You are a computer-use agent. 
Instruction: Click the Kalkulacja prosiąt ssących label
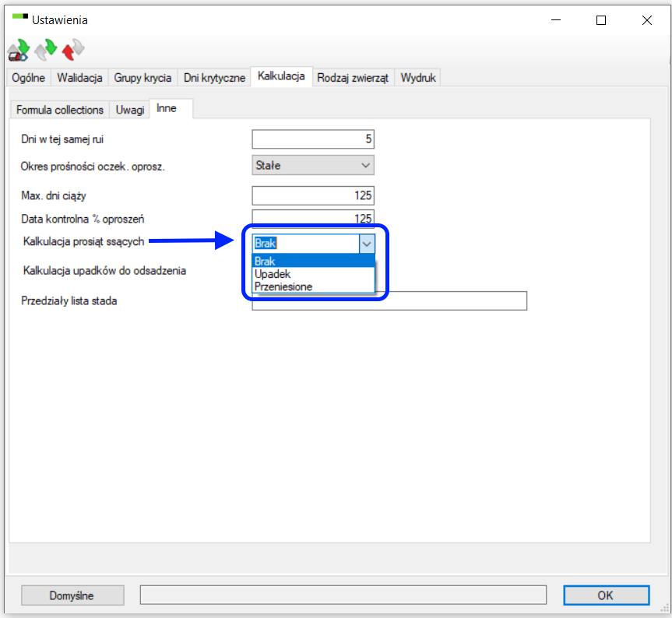click(83, 242)
